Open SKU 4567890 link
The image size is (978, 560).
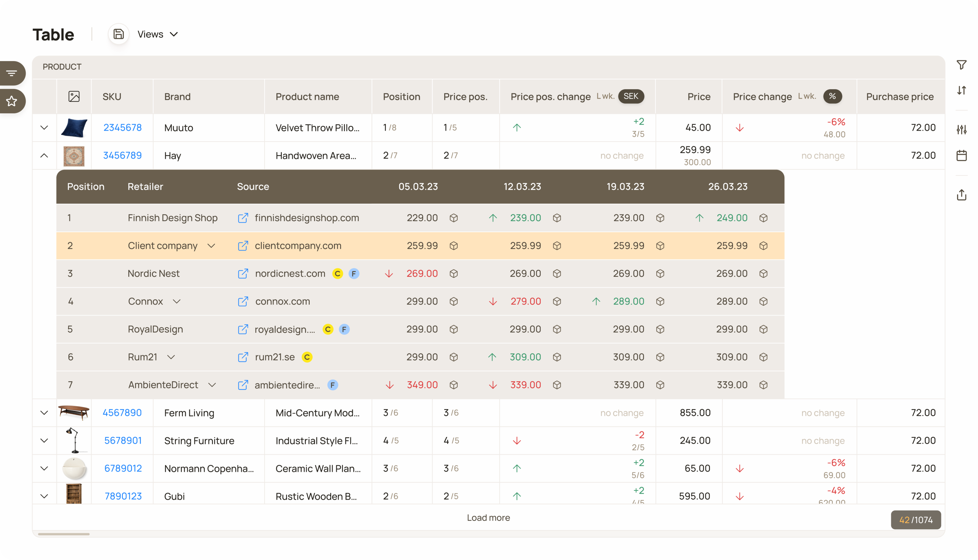coord(122,413)
